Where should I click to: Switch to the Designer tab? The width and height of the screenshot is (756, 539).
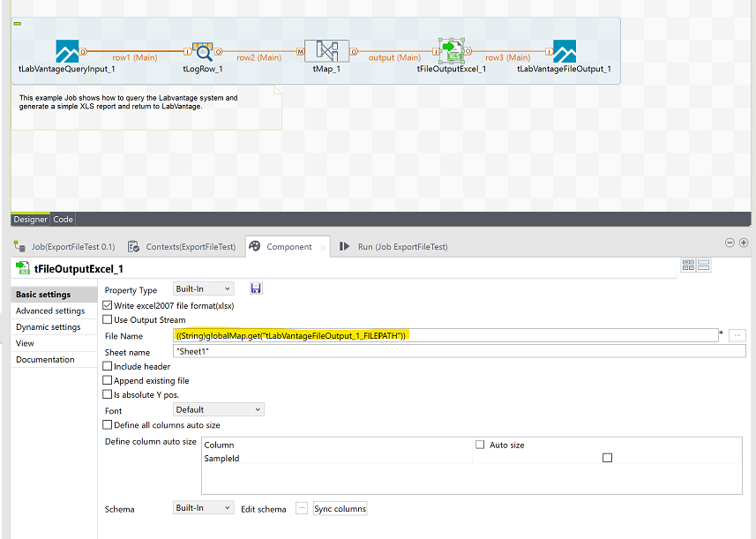[x=30, y=220]
